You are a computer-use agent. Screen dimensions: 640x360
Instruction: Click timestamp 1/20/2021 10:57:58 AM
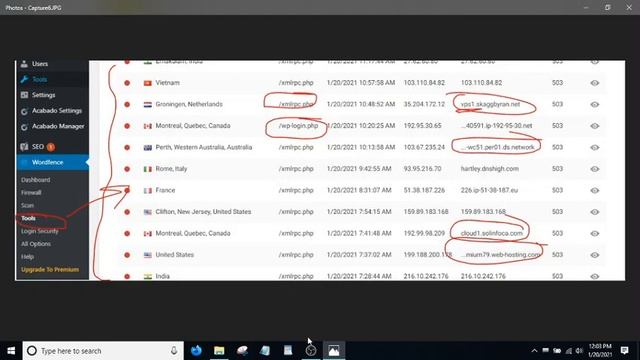point(361,82)
